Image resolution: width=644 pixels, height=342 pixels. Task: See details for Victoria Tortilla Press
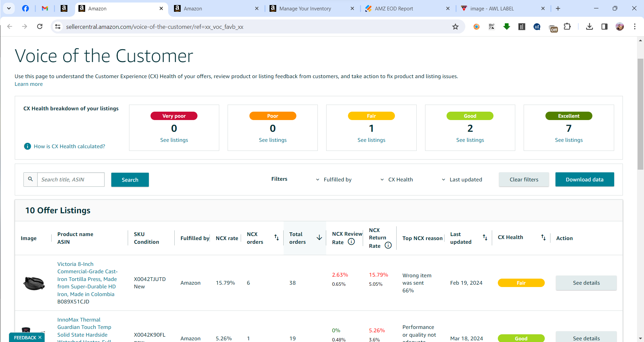coord(586,283)
